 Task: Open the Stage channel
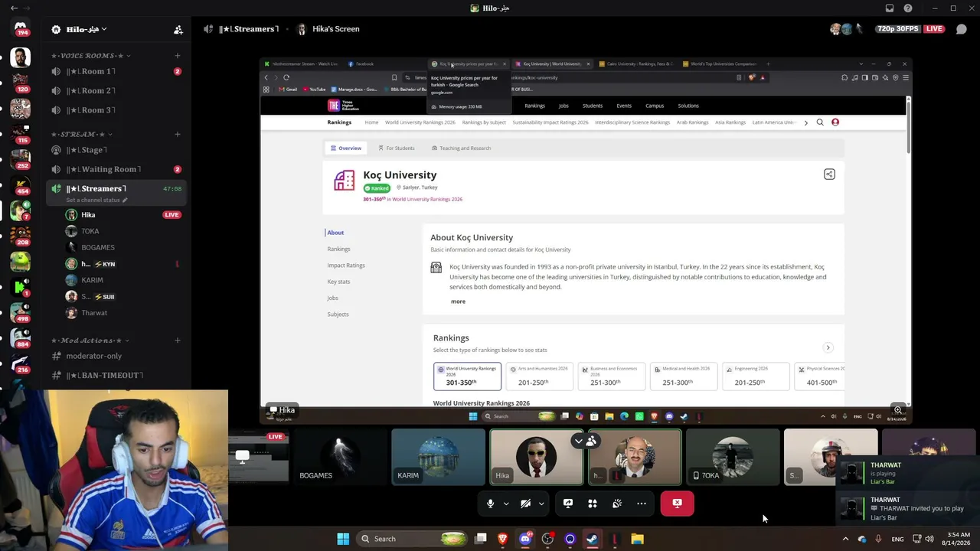[116, 150]
